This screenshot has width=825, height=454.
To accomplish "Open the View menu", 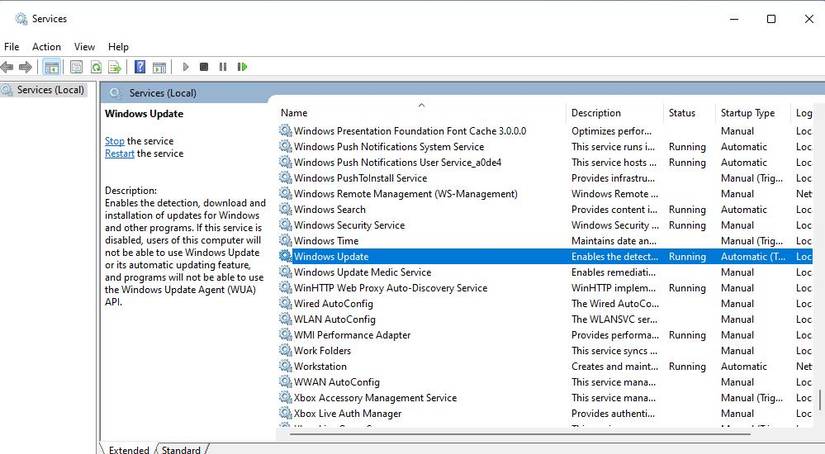I will coord(84,47).
